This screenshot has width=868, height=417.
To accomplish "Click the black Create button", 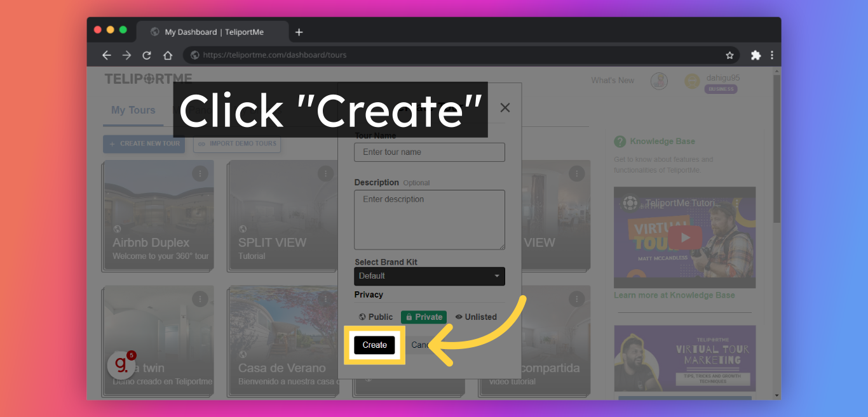I will pyautogui.click(x=374, y=345).
